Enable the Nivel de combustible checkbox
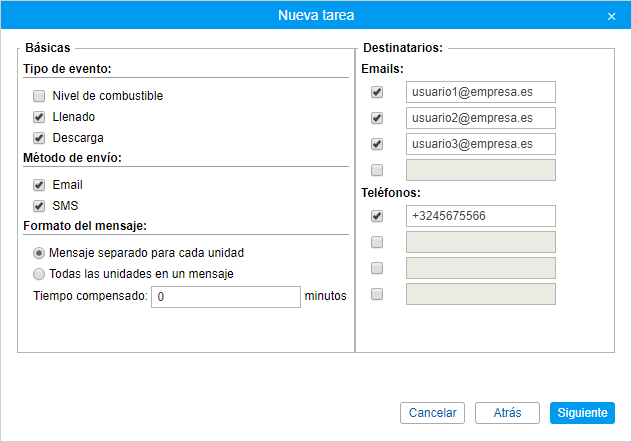The image size is (632, 442). tap(39, 96)
